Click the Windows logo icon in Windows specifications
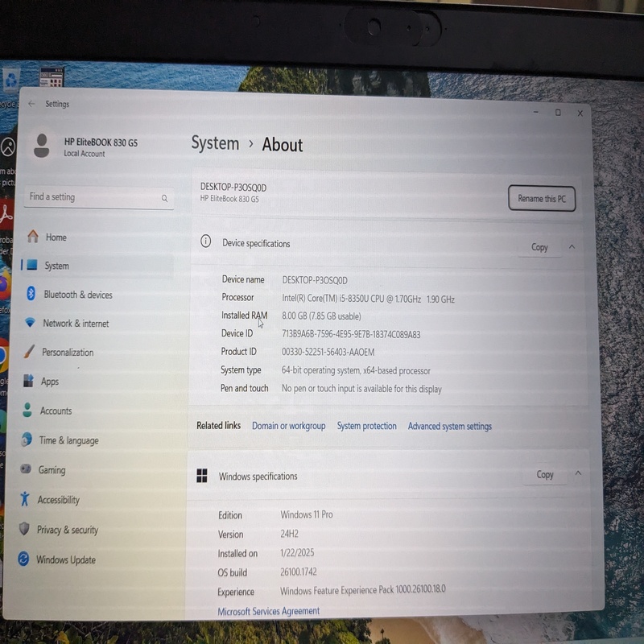644x644 pixels. (x=202, y=476)
